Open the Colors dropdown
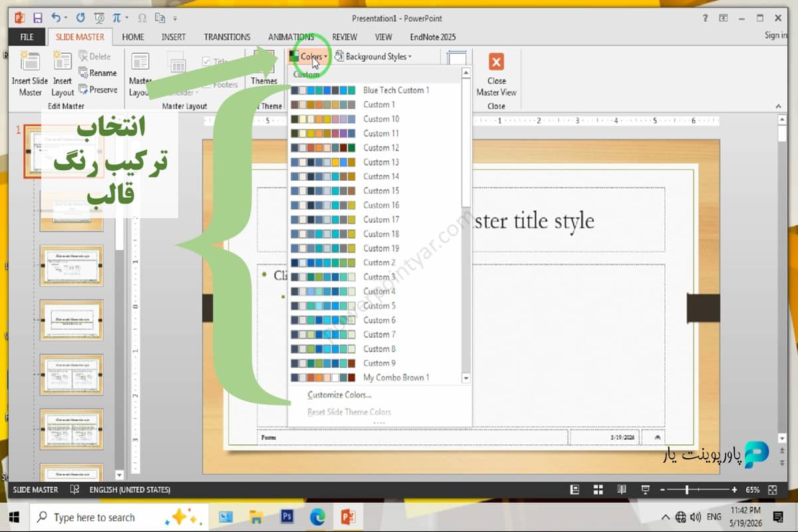This screenshot has height=532, width=798. pyautogui.click(x=308, y=57)
